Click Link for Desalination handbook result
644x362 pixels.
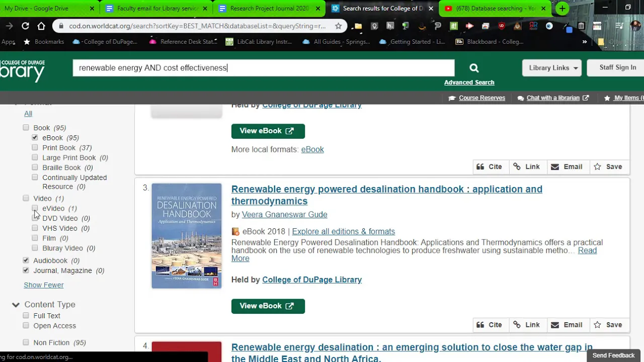526,325
